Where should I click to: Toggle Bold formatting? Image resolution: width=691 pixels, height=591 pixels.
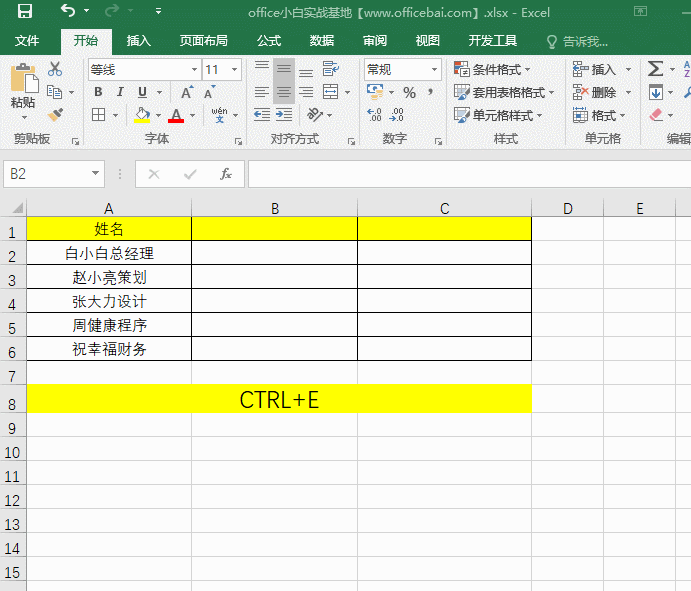tap(98, 92)
